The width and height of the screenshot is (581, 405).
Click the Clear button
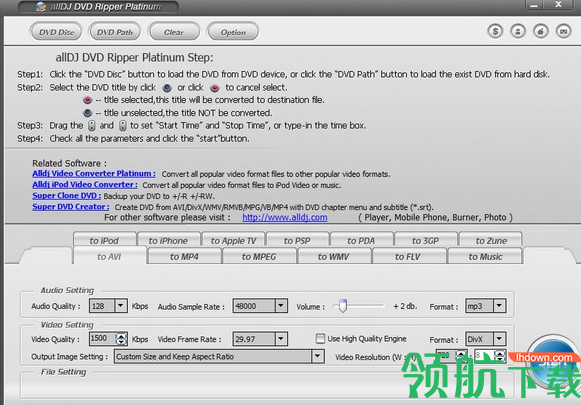[x=174, y=32]
